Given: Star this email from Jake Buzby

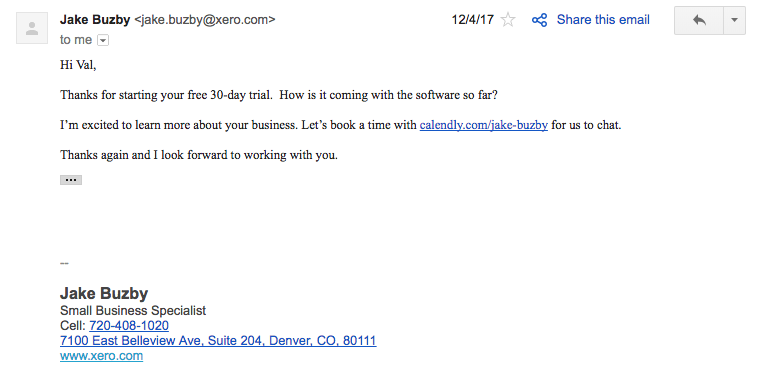Looking at the screenshot, I should click(x=508, y=20).
